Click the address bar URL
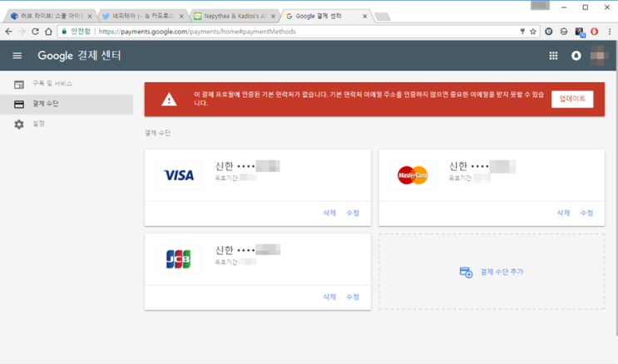Viewport: 618px width, 364px height. click(197, 32)
